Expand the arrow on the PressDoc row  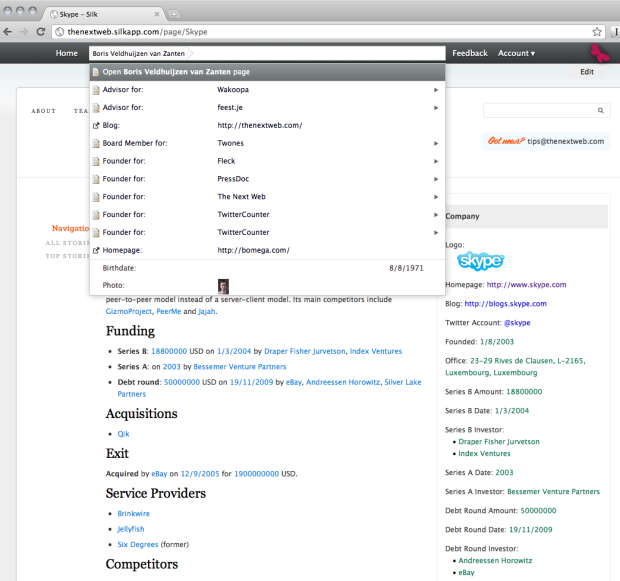click(x=436, y=179)
